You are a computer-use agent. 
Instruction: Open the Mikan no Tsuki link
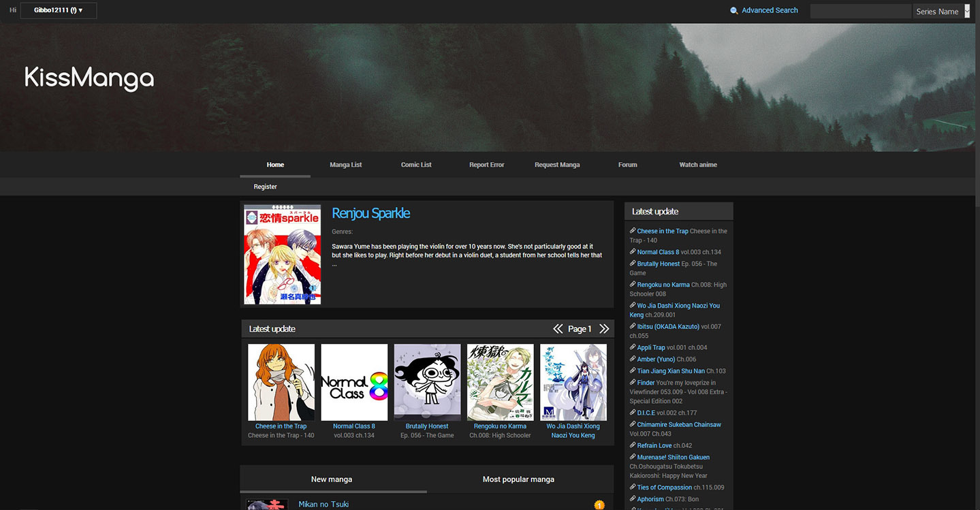click(x=323, y=505)
